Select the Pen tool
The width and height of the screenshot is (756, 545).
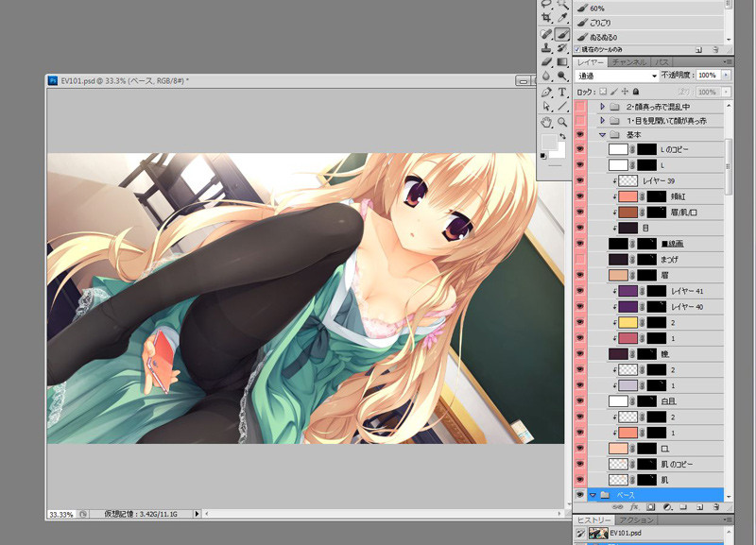546,92
